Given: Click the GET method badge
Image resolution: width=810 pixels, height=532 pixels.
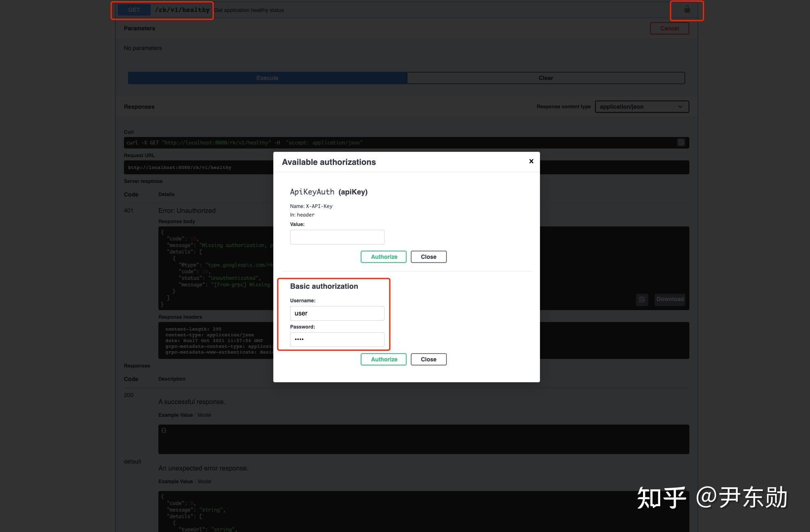Looking at the screenshot, I should click(134, 10).
